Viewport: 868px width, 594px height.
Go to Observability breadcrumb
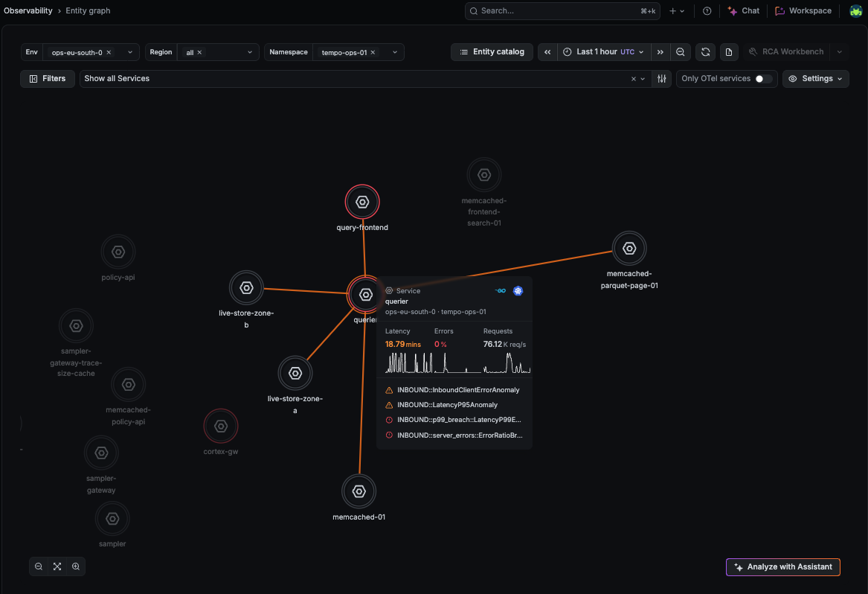(x=28, y=10)
